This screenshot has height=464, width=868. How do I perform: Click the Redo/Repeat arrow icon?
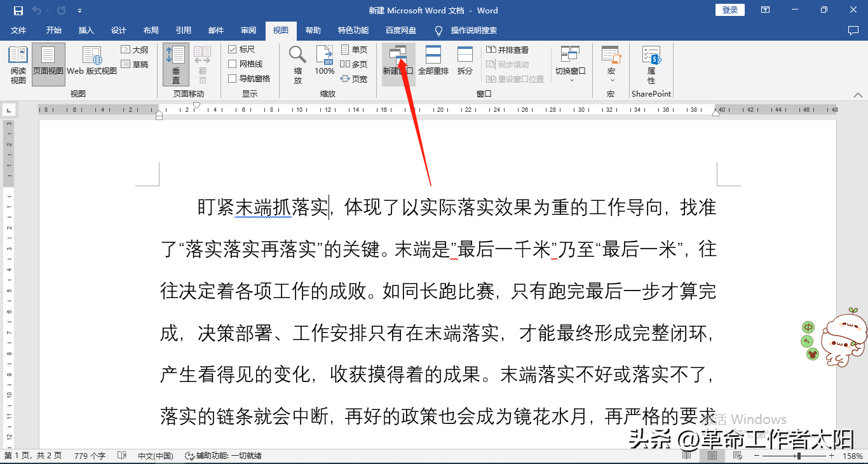(x=61, y=11)
